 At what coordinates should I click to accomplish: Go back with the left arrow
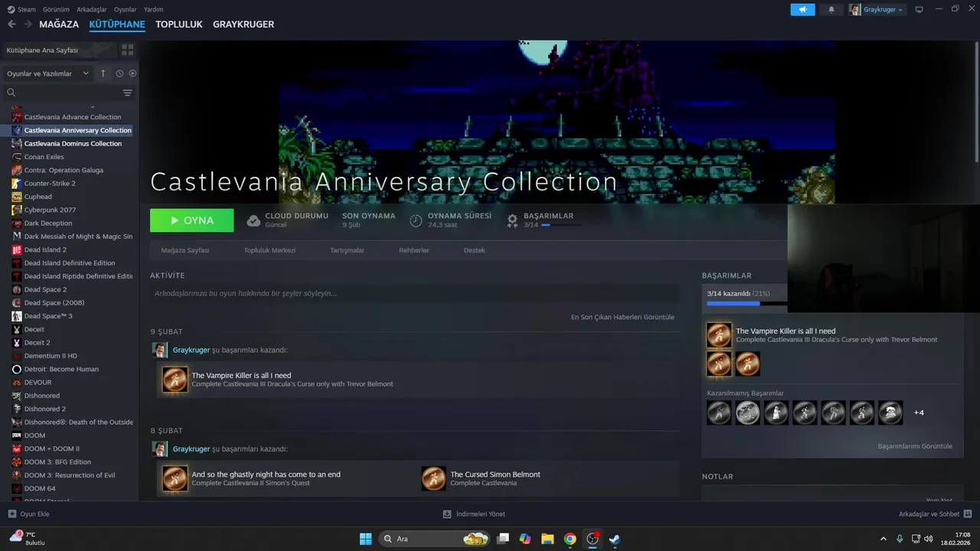coord(11,24)
